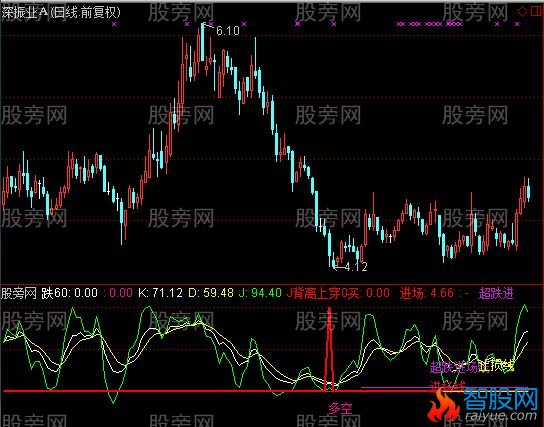Click the yellow 止损线 label in indicator pane

(497, 366)
